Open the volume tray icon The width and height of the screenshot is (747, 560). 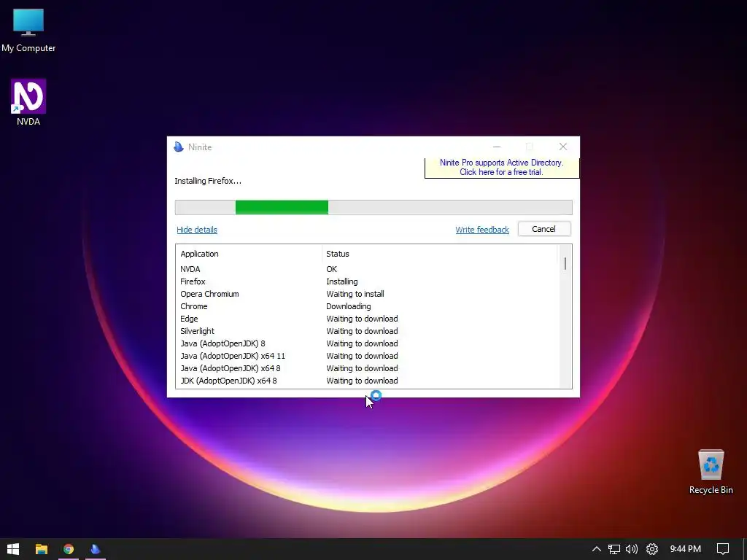click(x=632, y=549)
